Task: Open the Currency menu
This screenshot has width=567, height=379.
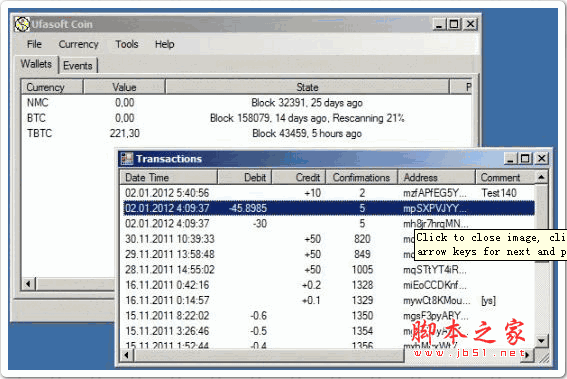Action: point(78,44)
